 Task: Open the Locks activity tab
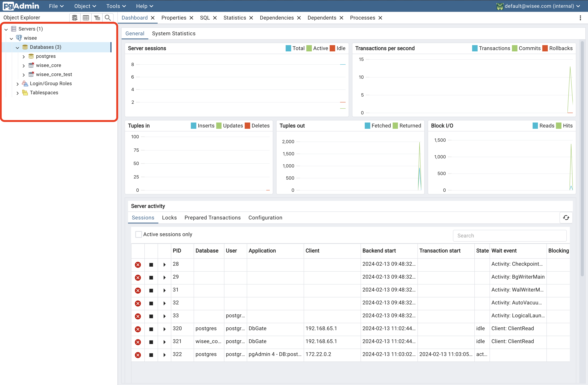tap(169, 218)
